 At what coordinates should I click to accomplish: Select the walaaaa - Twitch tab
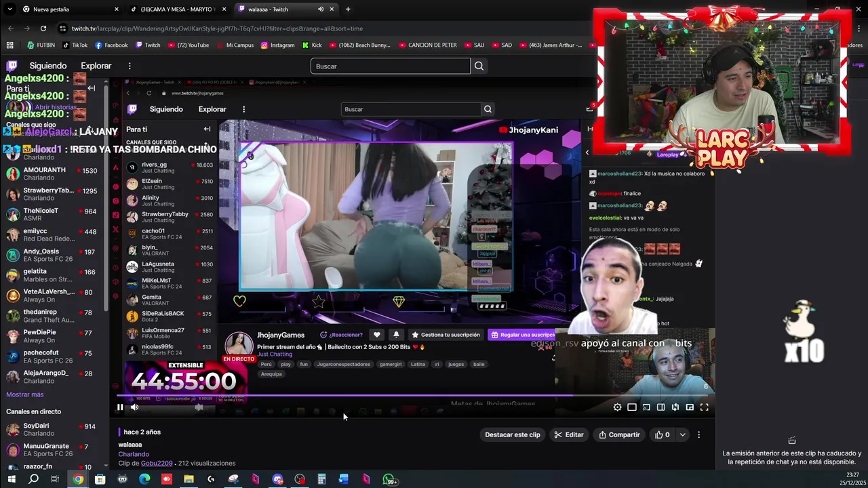(285, 9)
